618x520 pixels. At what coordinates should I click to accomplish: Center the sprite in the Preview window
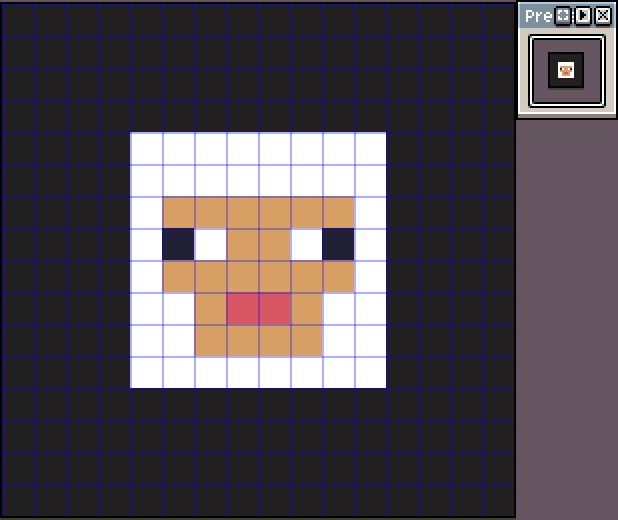point(563,16)
